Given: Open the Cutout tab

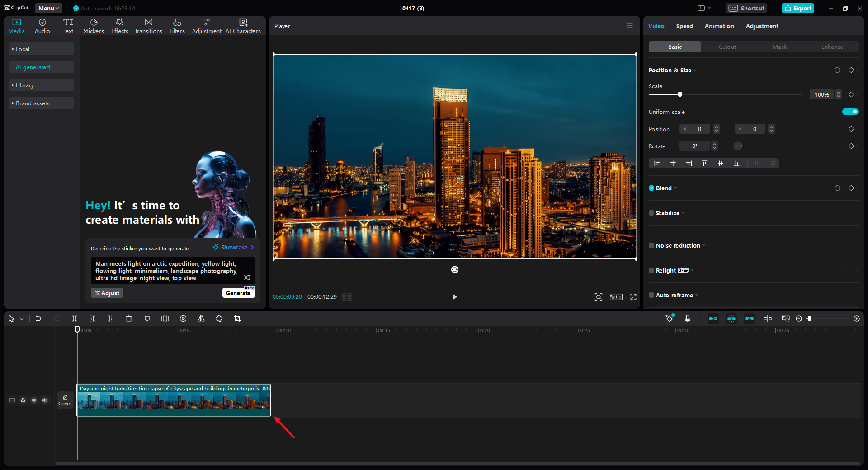Looking at the screenshot, I should 726,47.
